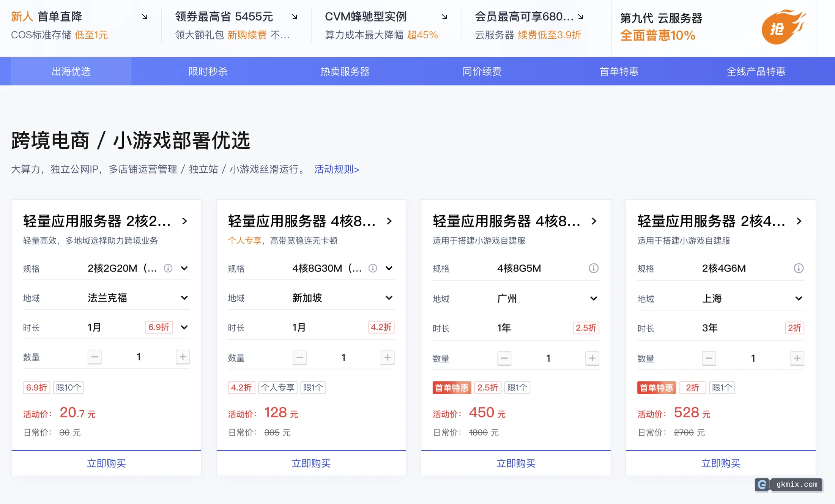Viewport: 835px width, 504px height.
Task: Click the arrow icon beside 领券最高省 5455元
Action: click(295, 17)
